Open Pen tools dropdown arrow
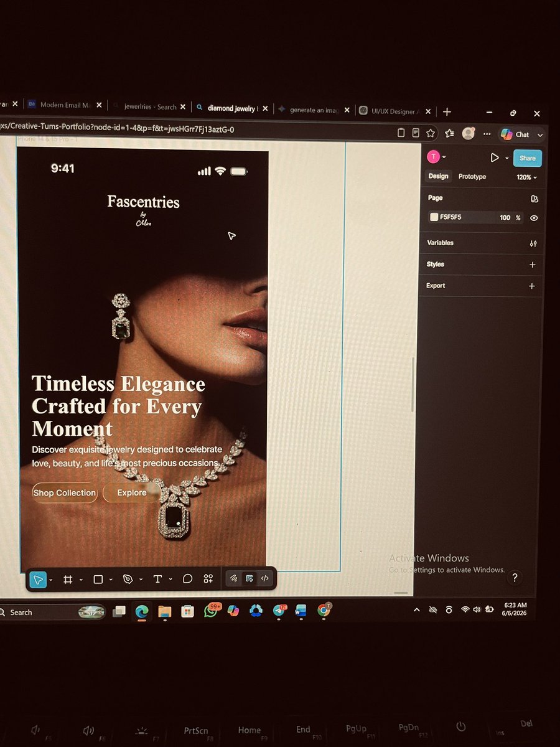The height and width of the screenshot is (747, 560). 141,580
